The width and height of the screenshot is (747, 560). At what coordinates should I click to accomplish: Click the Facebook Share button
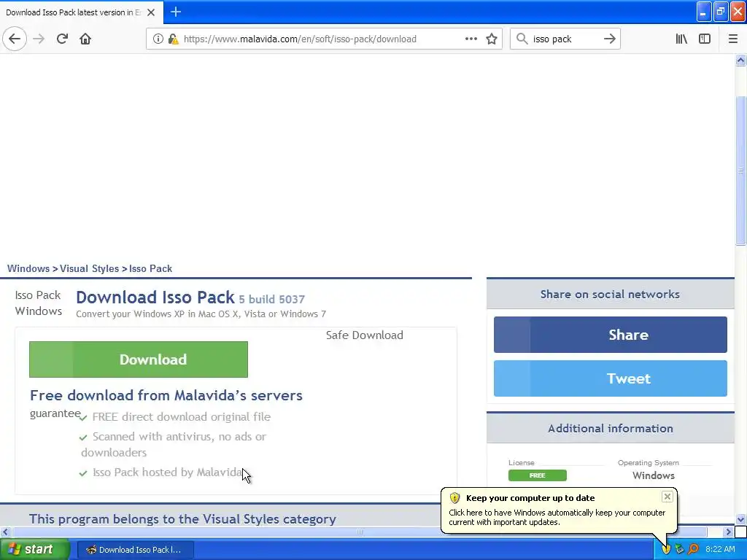611,335
